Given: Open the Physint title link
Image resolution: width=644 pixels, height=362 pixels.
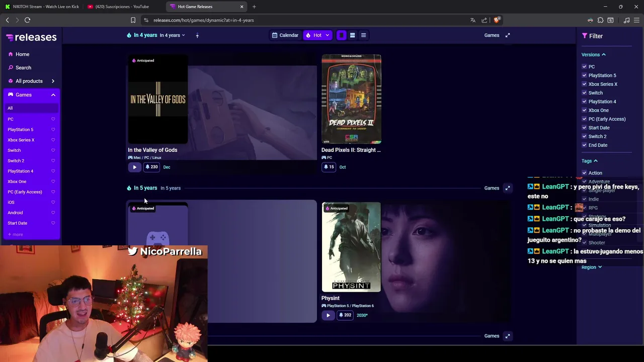Looking at the screenshot, I should 331,298.
